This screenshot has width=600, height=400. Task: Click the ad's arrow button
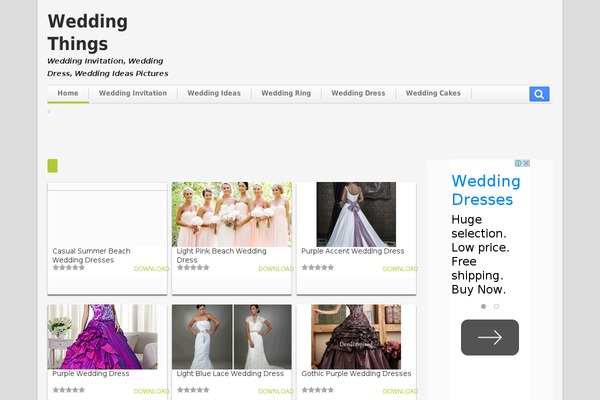pyautogui.click(x=490, y=337)
